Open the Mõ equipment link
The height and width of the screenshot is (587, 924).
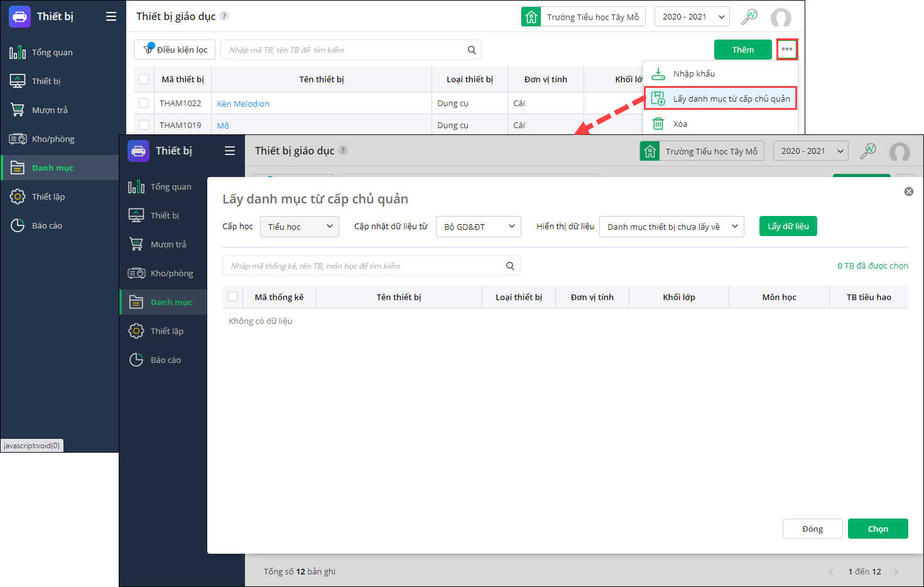[x=223, y=126]
